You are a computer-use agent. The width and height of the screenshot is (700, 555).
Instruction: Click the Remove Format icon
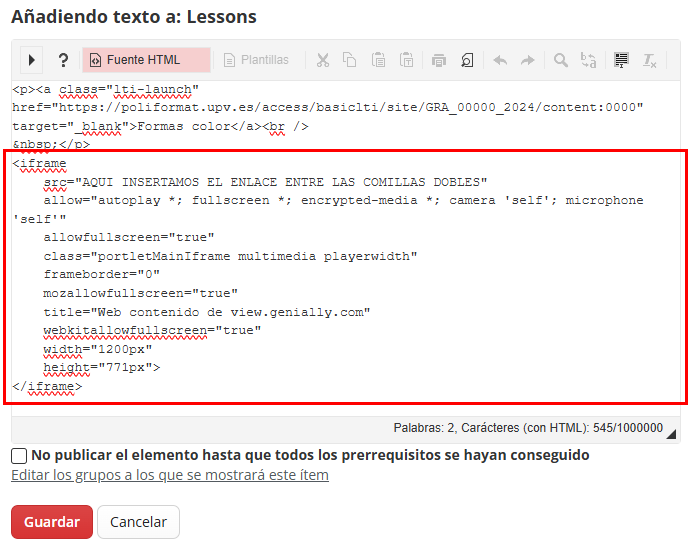coord(650,60)
